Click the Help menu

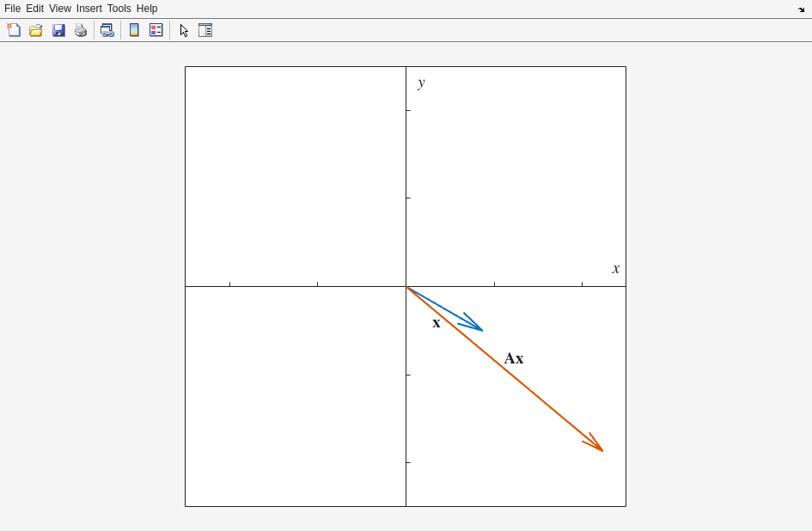click(x=147, y=9)
